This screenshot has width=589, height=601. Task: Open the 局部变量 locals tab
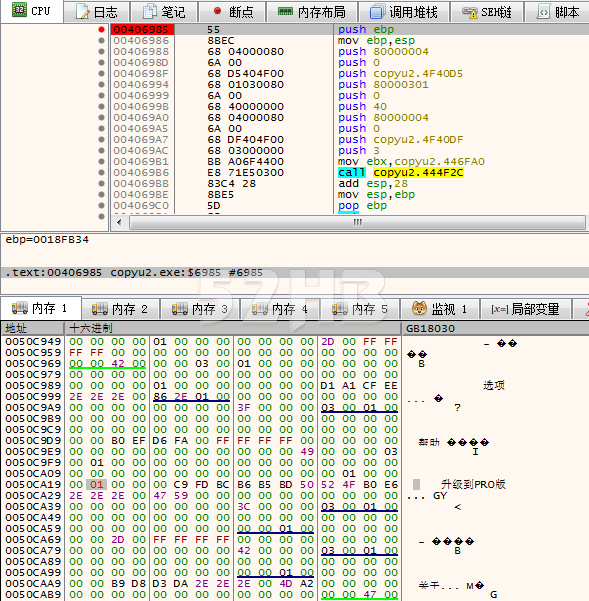(525, 309)
